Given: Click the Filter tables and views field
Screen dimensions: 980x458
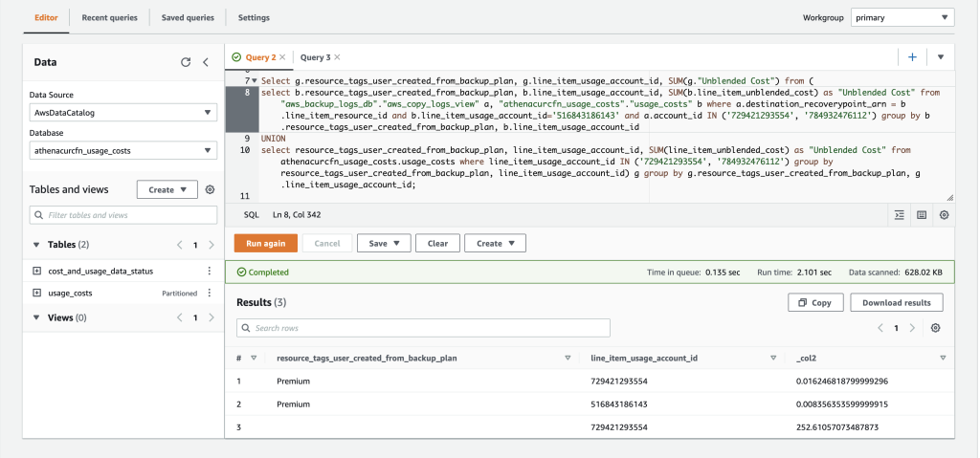Looking at the screenshot, I should tap(123, 215).
